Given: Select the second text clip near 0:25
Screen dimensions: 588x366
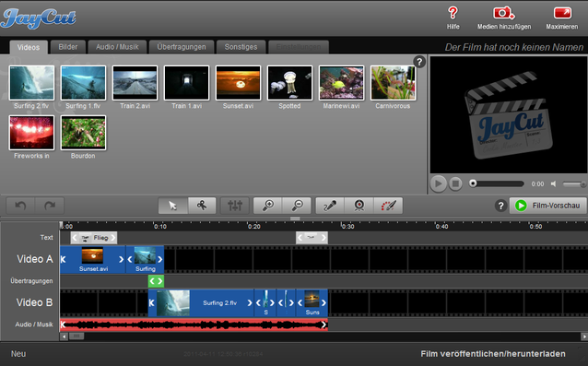Looking at the screenshot, I should [312, 237].
